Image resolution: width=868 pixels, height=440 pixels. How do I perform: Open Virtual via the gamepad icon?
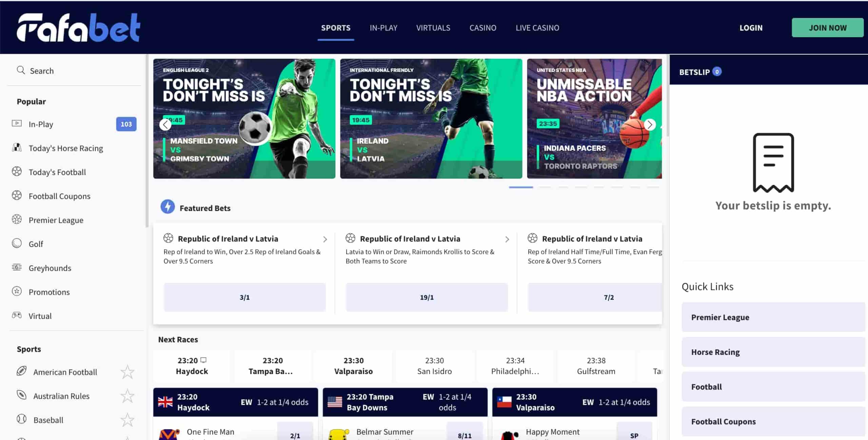[17, 315]
